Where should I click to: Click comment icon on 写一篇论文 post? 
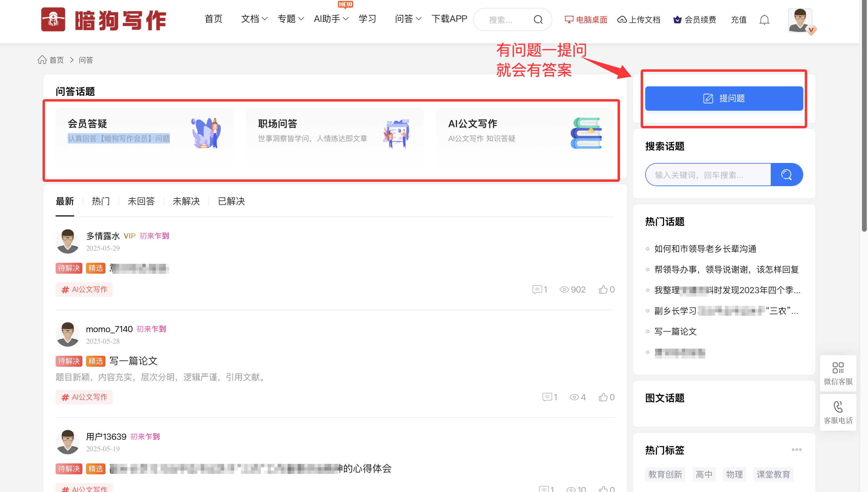tap(547, 397)
